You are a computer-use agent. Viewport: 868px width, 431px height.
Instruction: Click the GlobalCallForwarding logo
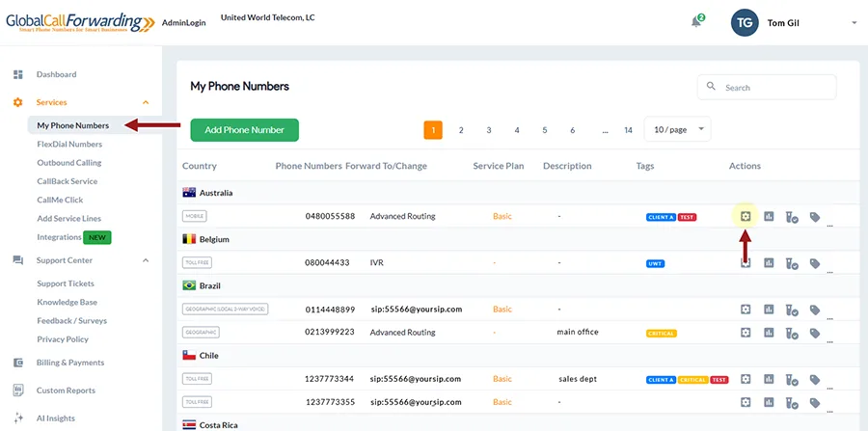[81, 22]
